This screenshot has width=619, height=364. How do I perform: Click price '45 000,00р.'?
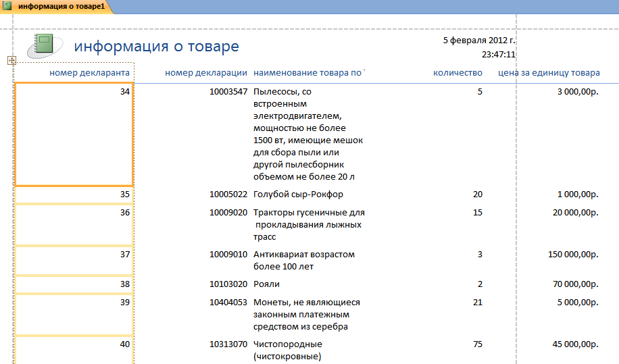576,344
